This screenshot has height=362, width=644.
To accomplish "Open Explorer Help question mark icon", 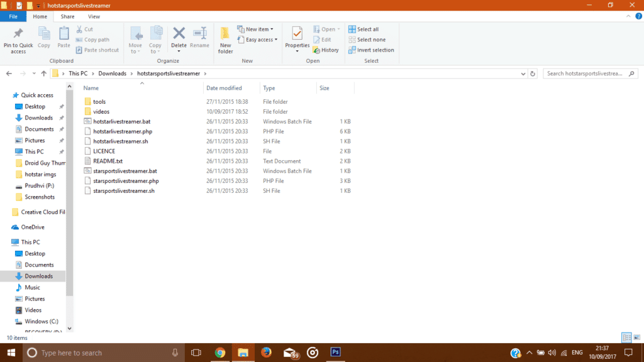I will click(639, 16).
